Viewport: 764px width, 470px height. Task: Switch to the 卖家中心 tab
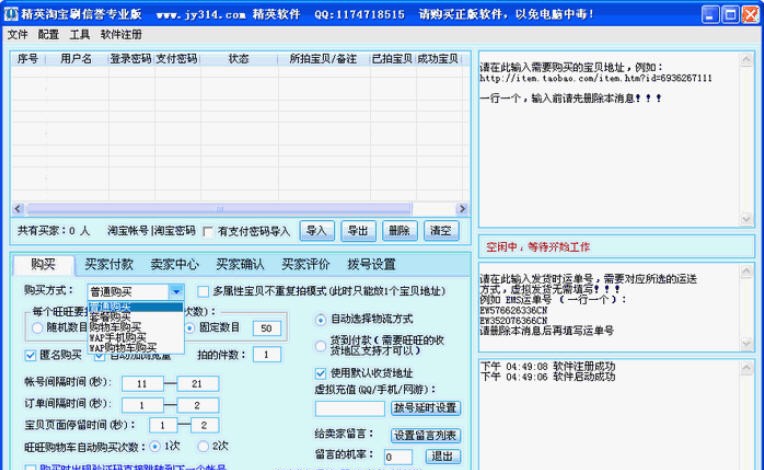pos(174,264)
